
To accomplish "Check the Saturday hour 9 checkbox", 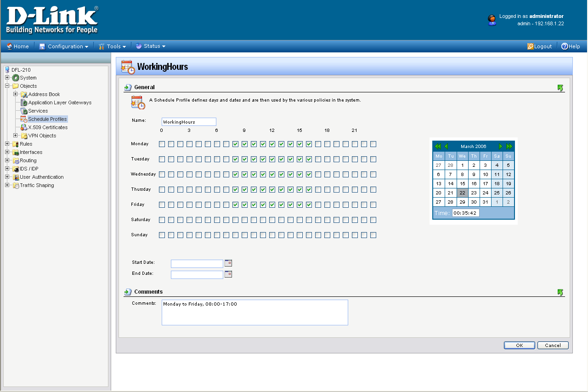I will pos(244,220).
